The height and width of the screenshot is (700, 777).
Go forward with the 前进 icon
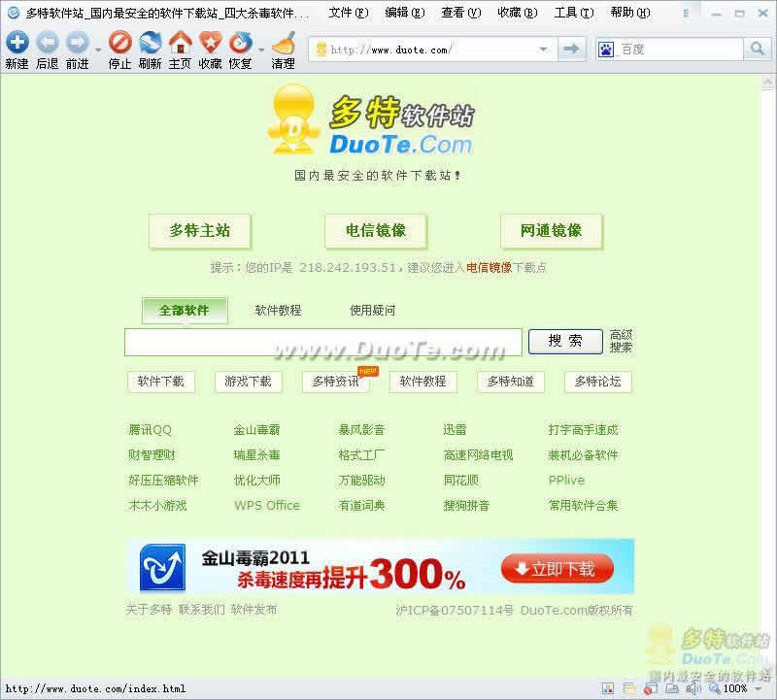[x=78, y=43]
